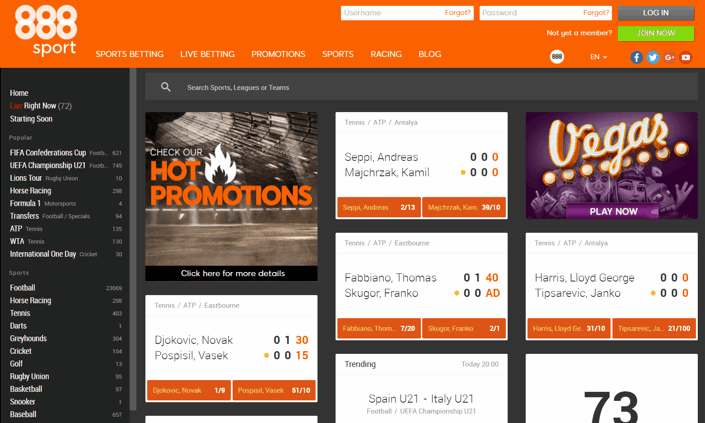Bet on Seppi, Andreas at 2/13
Image resolution: width=705 pixels, height=423 pixels.
coord(379,207)
